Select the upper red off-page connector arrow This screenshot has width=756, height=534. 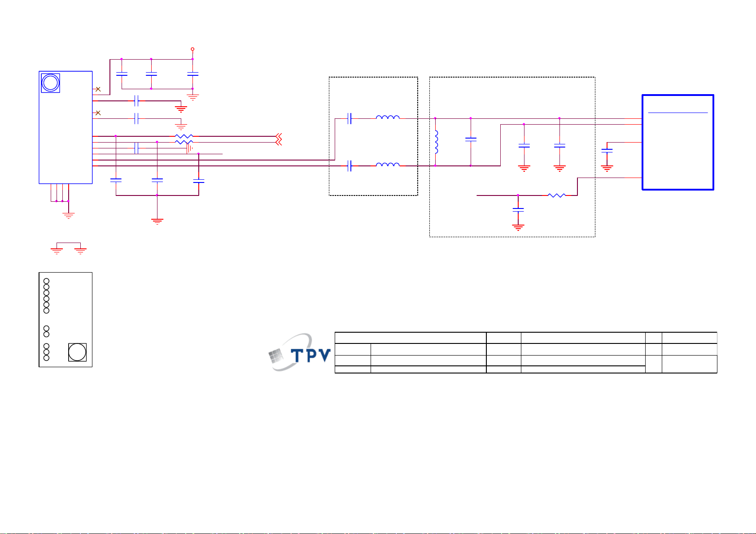278,136
